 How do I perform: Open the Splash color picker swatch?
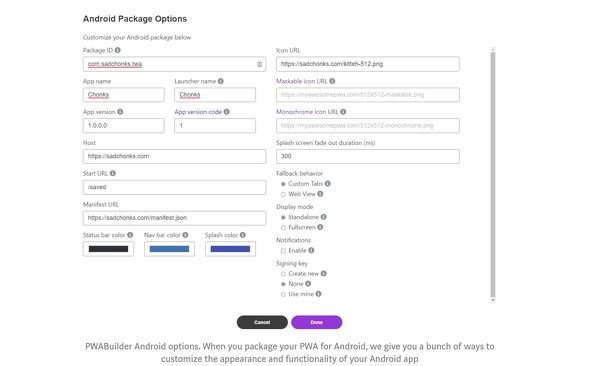coord(230,249)
